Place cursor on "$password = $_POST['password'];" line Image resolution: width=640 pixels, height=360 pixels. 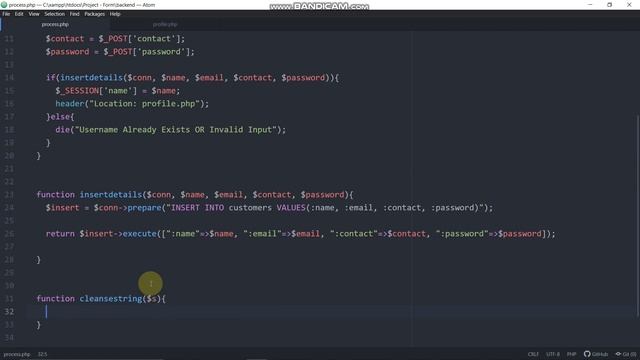(120, 52)
